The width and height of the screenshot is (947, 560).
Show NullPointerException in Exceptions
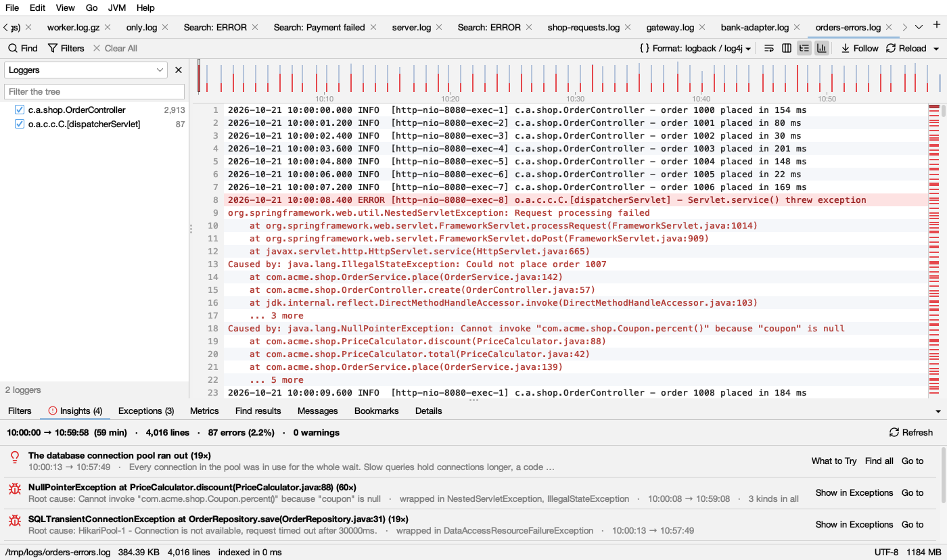pyautogui.click(x=854, y=492)
